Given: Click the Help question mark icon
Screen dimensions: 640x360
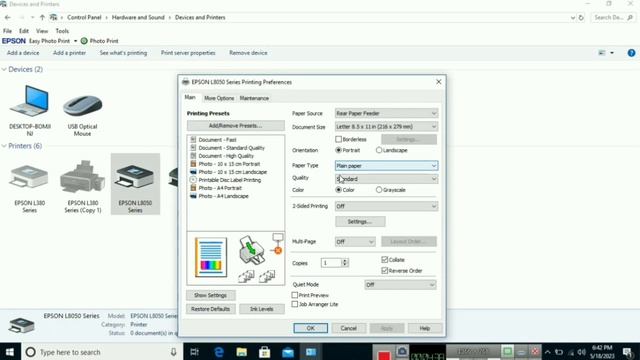Looking at the screenshot, I should coord(631,53).
